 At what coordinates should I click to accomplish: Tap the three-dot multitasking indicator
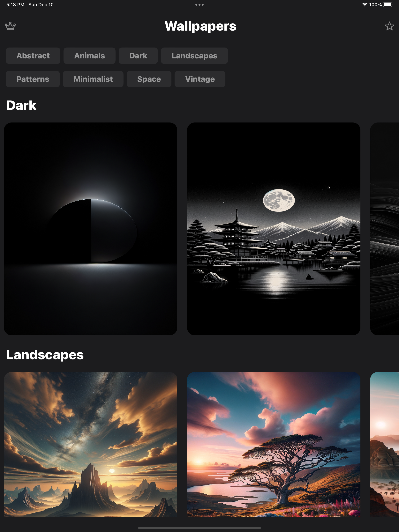click(x=199, y=4)
